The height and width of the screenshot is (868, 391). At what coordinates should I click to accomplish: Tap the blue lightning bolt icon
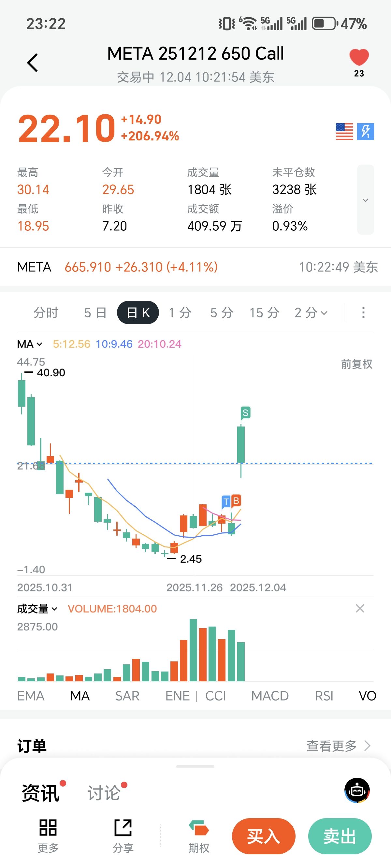pos(365,131)
